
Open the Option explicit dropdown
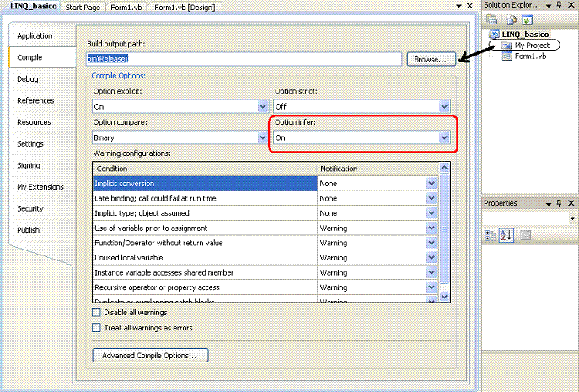click(x=263, y=106)
